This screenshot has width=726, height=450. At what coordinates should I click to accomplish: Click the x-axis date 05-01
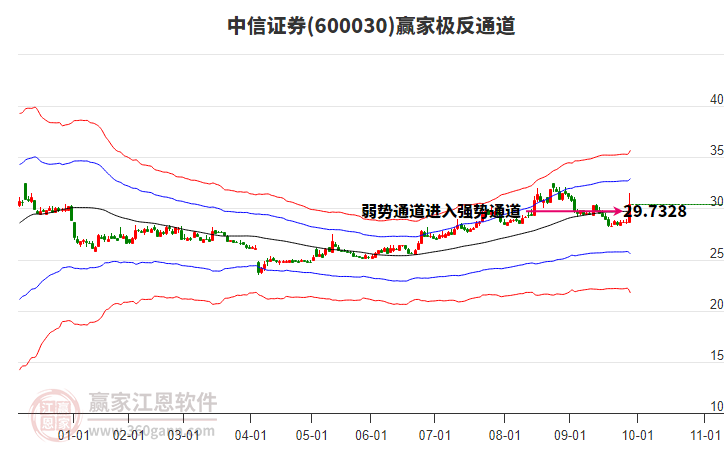click(x=312, y=435)
